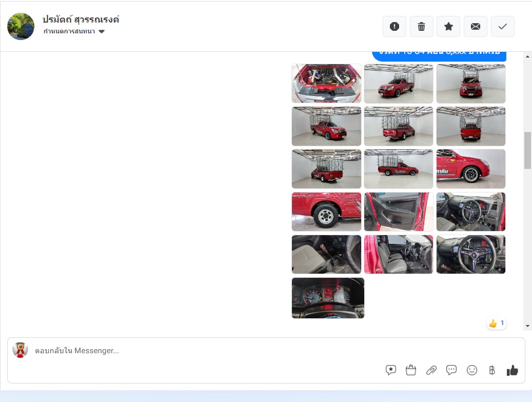Open the engine bay photo thumbnail
The width and height of the screenshot is (532, 402).
(x=326, y=84)
